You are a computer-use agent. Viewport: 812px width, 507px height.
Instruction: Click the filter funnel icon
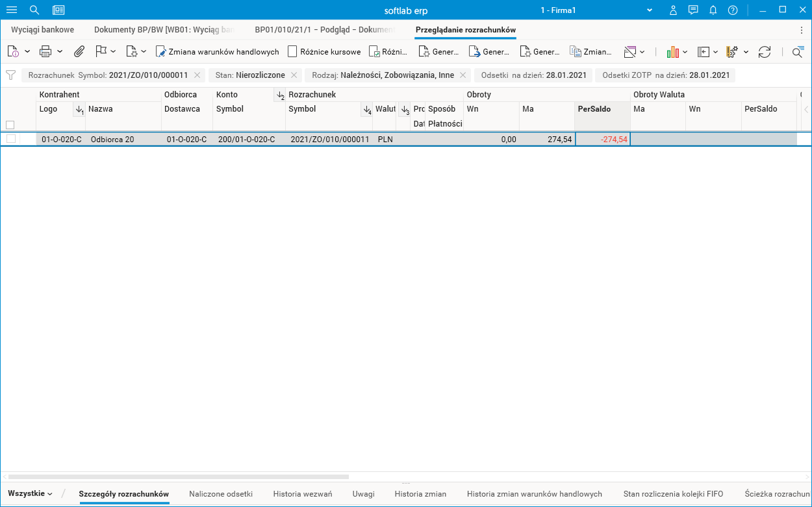tap(10, 75)
